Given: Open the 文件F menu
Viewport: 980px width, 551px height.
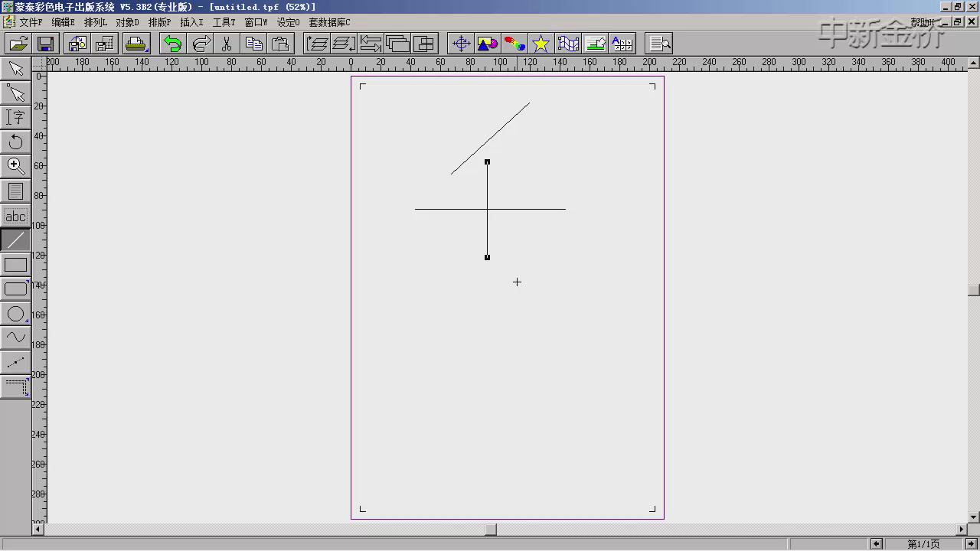Looking at the screenshot, I should click(31, 22).
